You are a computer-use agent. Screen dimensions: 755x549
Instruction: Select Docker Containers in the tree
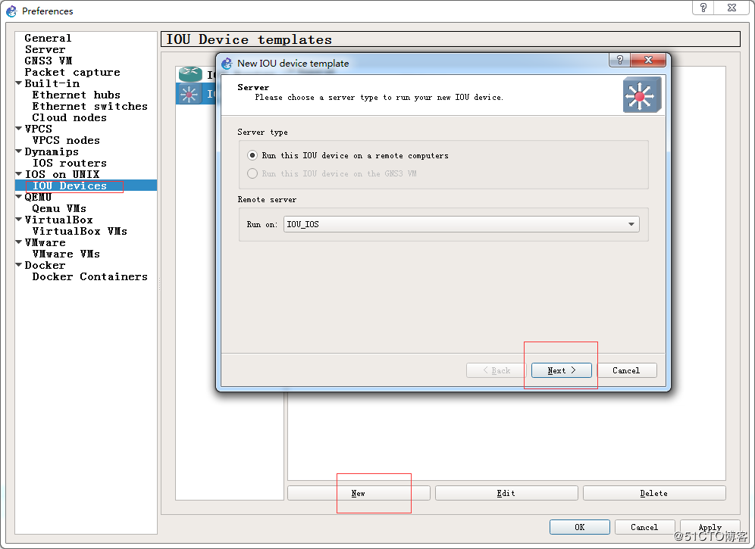click(x=90, y=276)
